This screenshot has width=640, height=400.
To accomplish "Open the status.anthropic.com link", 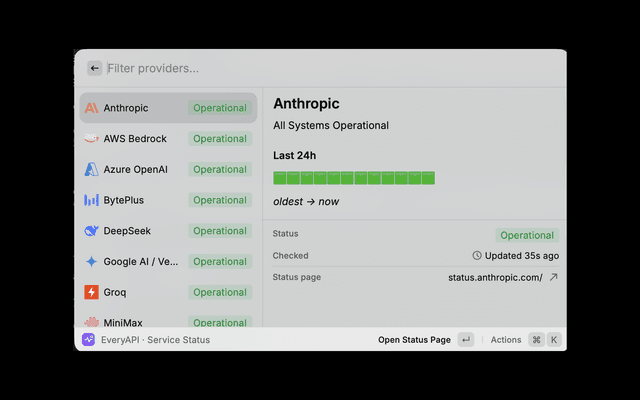I will [x=495, y=278].
